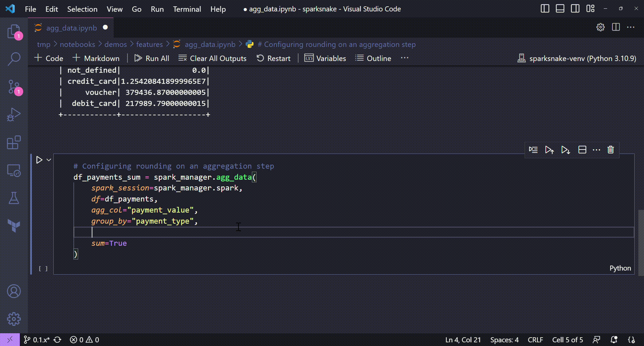Click Run All cells
This screenshot has width=644, height=346.
pos(152,58)
